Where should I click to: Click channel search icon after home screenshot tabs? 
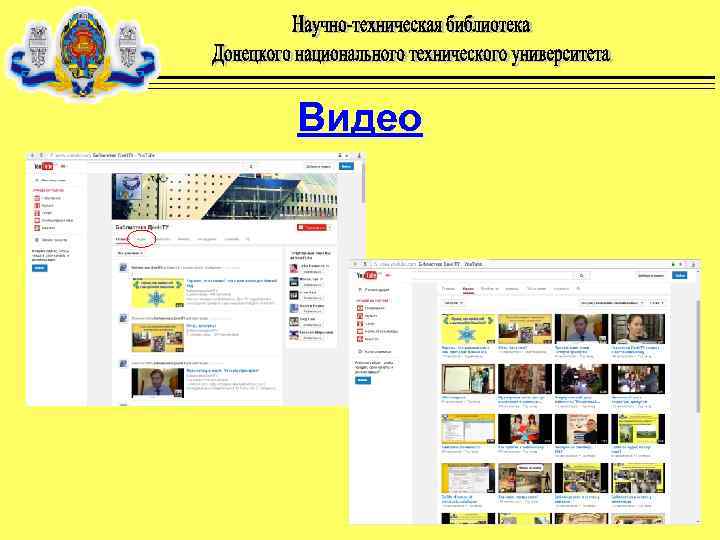[x=248, y=239]
